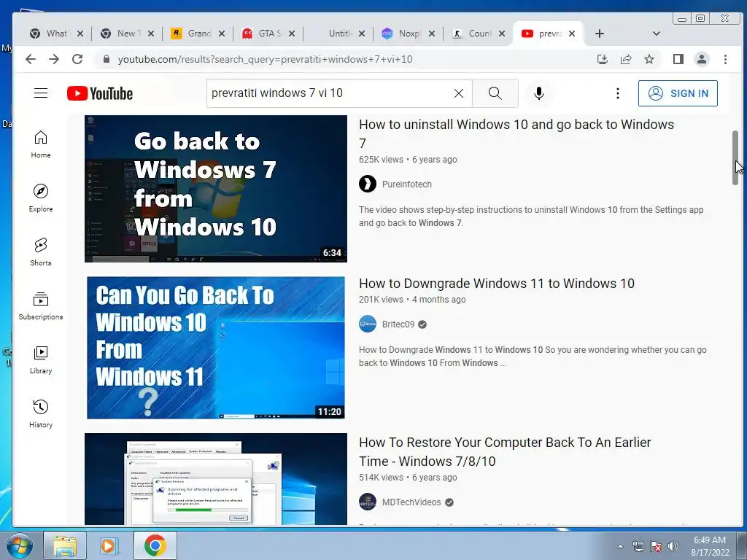This screenshot has width=747, height=560.
Task: Open the Britec09 channel avatar
Action: pos(368,324)
